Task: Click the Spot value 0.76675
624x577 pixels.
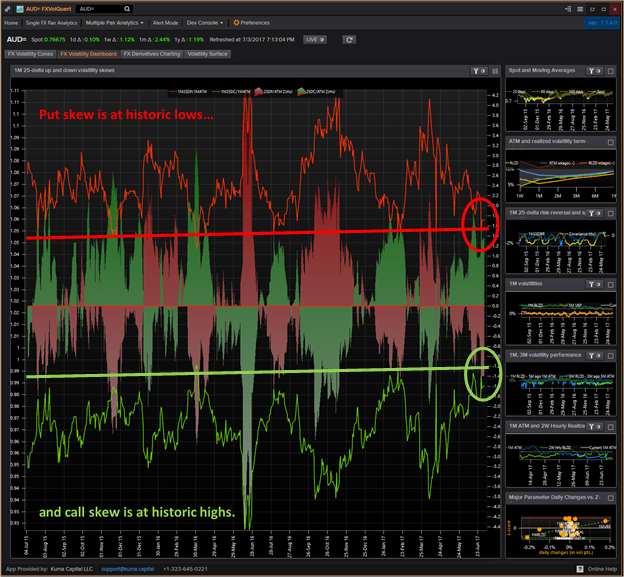Action: [55, 39]
